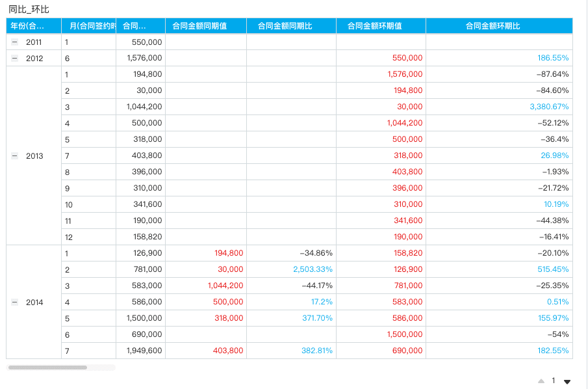The height and width of the screenshot is (389, 588).
Task: Select the 2013 year label
Action: (x=34, y=156)
